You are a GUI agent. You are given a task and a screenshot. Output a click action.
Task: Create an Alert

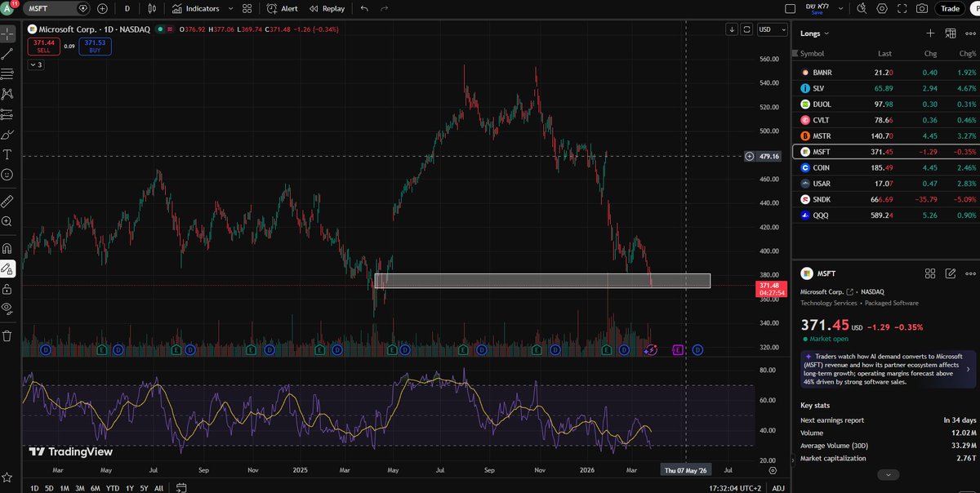283,8
